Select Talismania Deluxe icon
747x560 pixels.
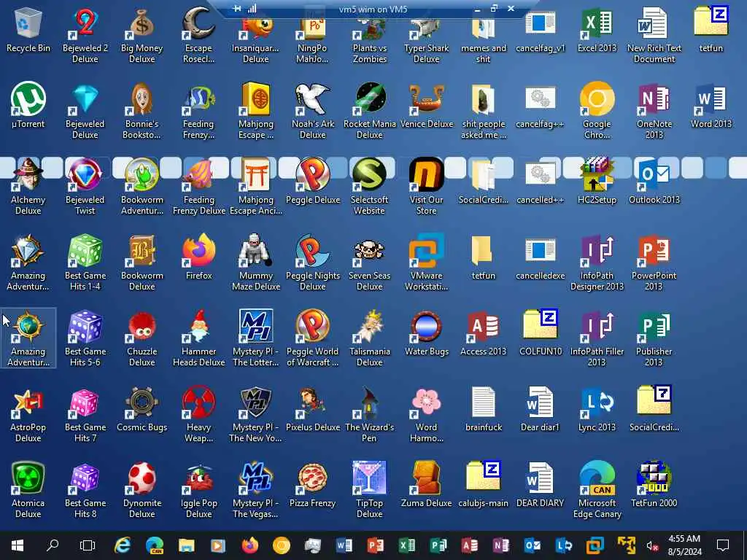click(370, 338)
